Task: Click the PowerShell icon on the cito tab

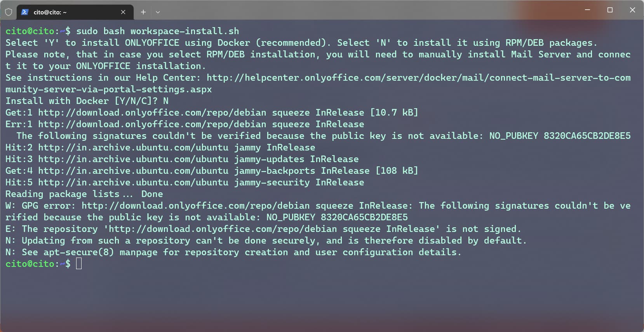Action: coord(25,12)
